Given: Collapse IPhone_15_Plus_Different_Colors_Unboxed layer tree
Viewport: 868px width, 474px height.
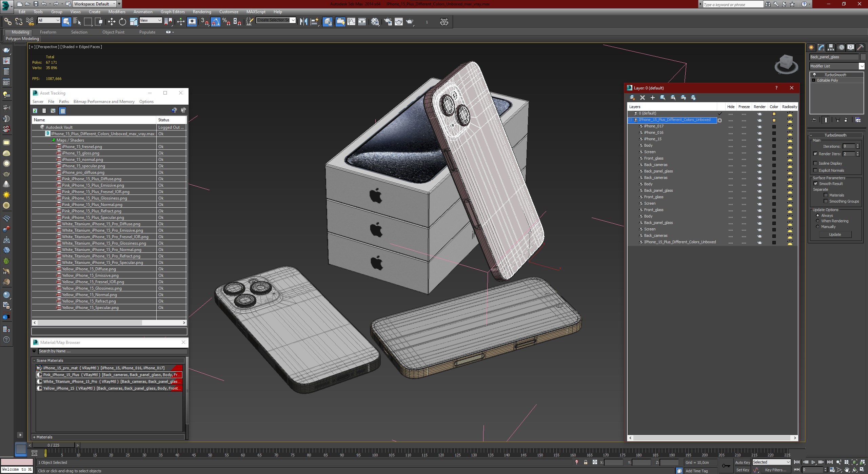Looking at the screenshot, I should point(631,120).
